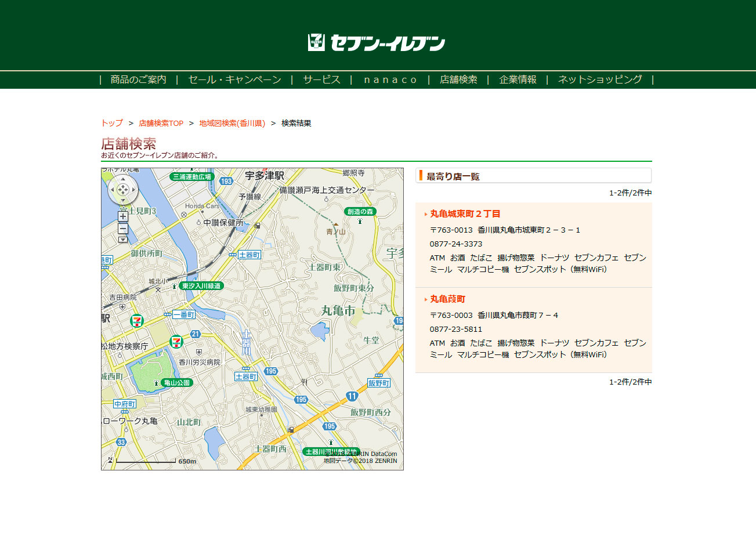Click the route 33 shield on the map

[121, 442]
